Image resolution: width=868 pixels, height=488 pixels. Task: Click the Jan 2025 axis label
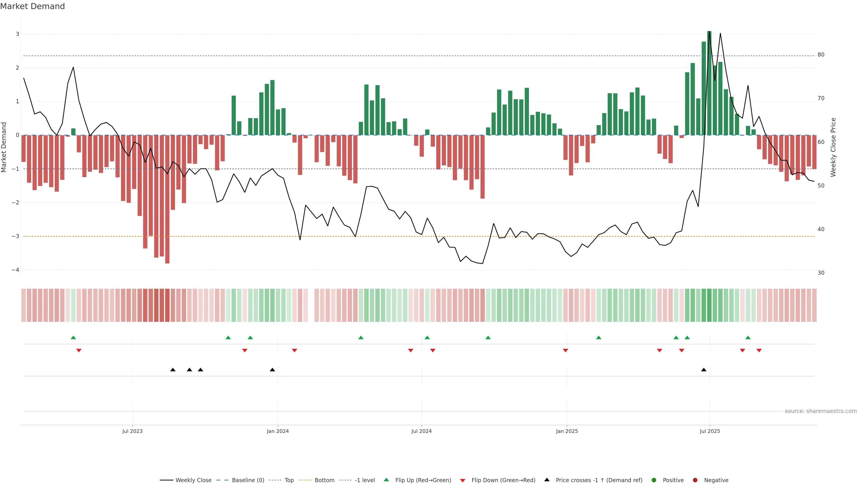point(567,431)
